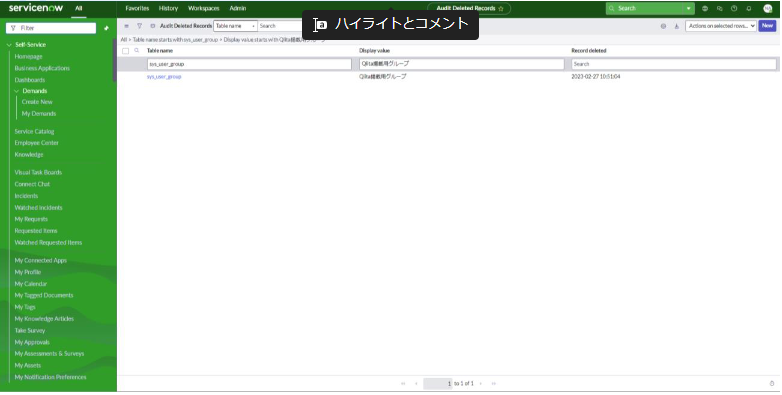This screenshot has width=782, height=395.
Task: Click the All breadcrumb link
Action: 123,40
